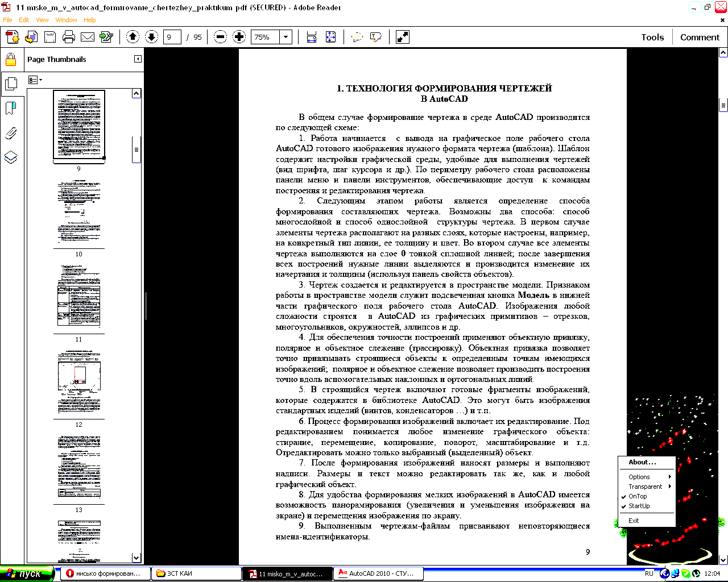Click the document vertical scrollbar thumb
This screenshot has width=728, height=582.
click(723, 106)
